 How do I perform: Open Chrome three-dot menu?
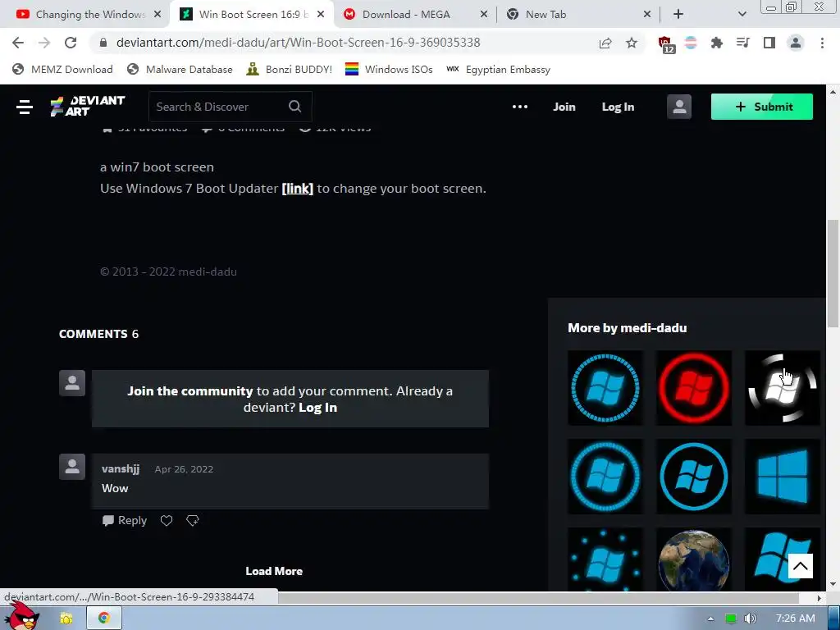pyautogui.click(x=822, y=43)
